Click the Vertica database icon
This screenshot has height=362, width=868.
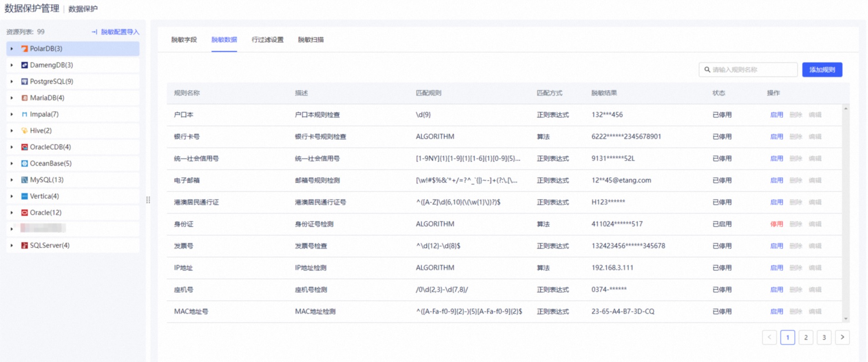(25, 196)
